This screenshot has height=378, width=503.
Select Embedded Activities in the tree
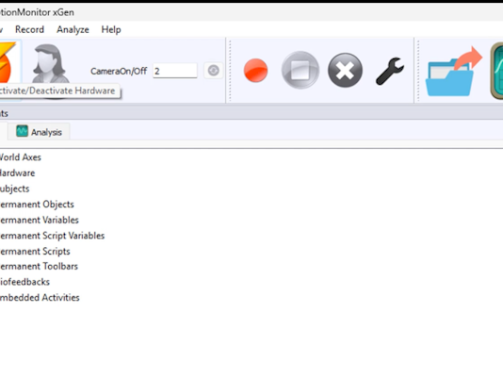tap(40, 298)
